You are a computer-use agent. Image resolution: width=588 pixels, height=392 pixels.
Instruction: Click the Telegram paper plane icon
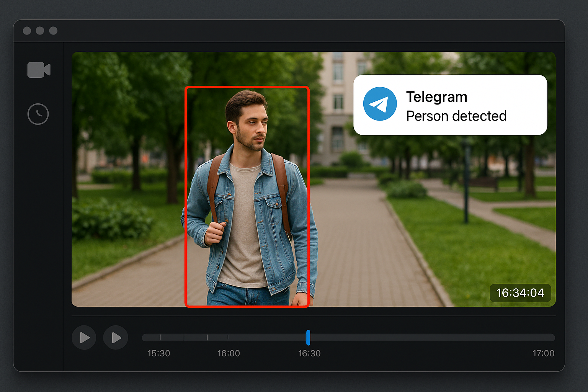(380, 104)
